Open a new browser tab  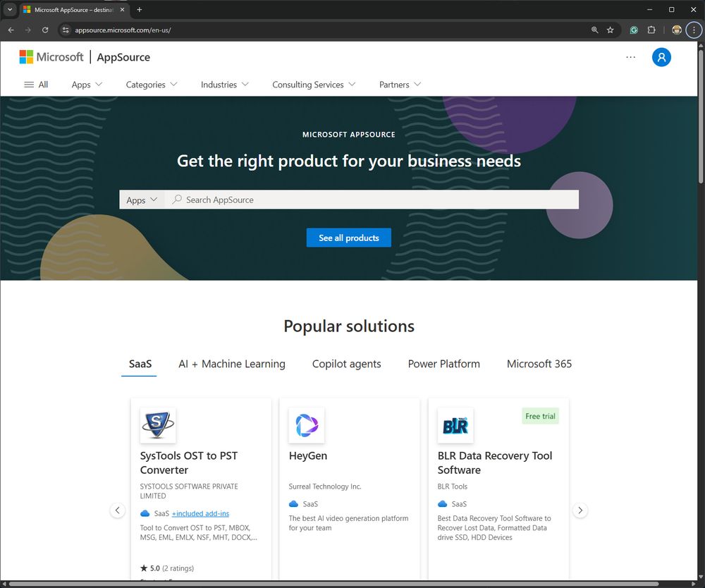[x=140, y=9]
